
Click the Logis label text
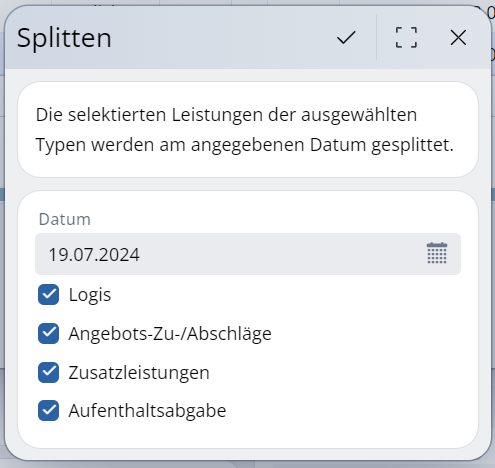pos(90,295)
